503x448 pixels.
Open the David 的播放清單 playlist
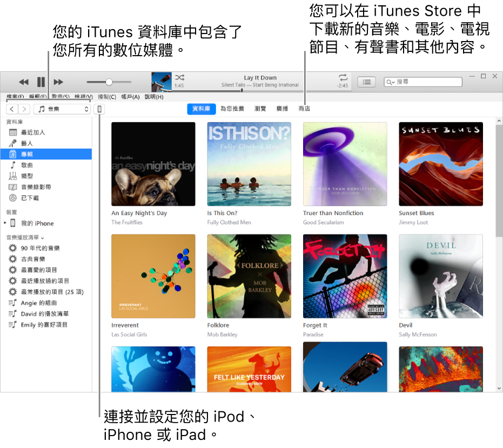[x=46, y=314]
